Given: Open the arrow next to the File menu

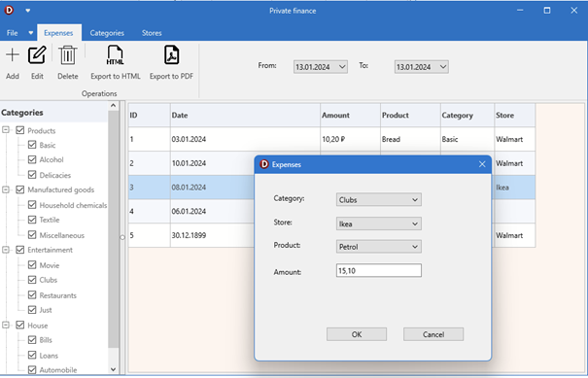Looking at the screenshot, I should click(31, 33).
